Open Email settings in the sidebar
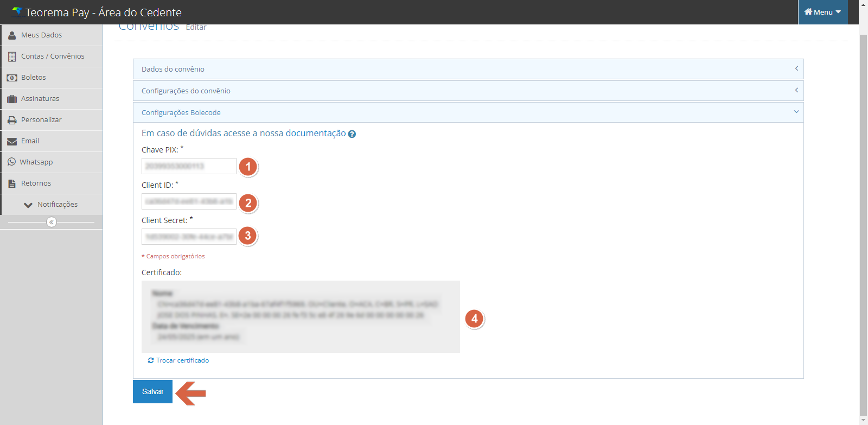The image size is (868, 425). [x=52, y=141]
